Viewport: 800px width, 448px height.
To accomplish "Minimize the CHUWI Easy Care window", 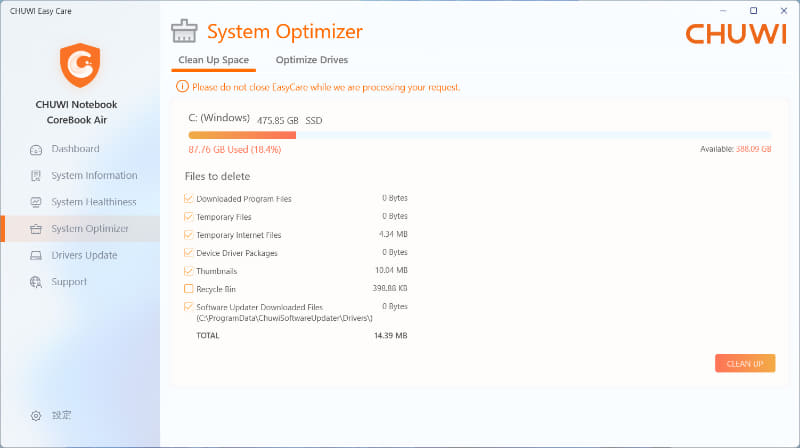I will (723, 11).
